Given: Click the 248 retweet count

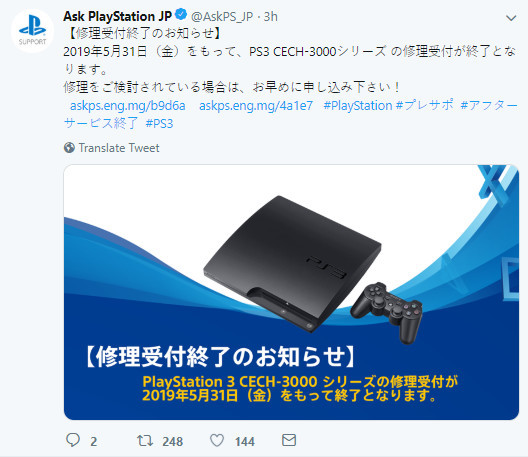Looking at the screenshot, I should (172, 442).
